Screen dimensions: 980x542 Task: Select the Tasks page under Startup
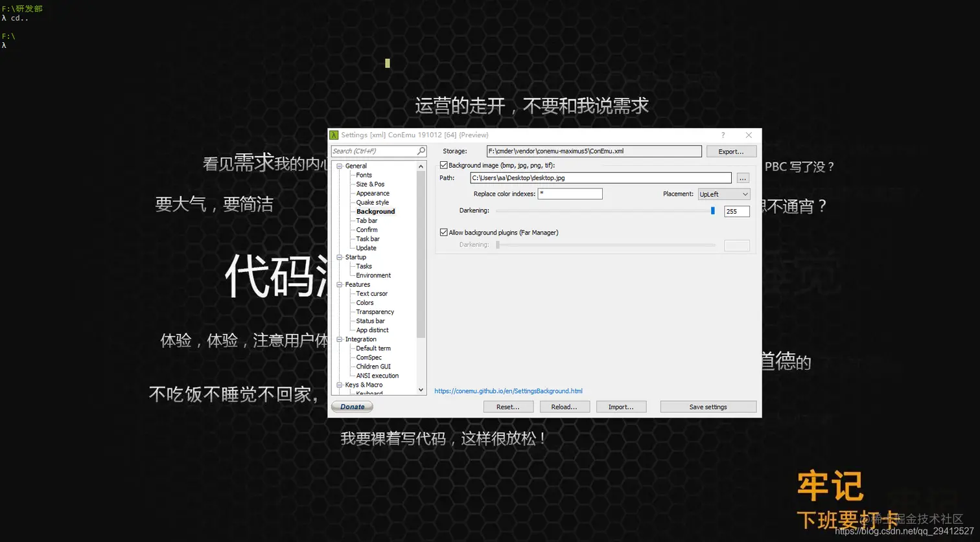[364, 267]
